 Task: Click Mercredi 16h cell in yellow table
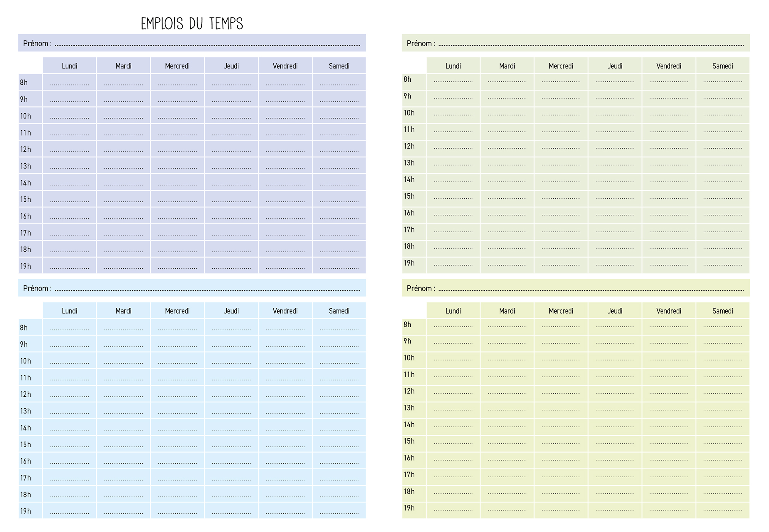pyautogui.click(x=561, y=460)
